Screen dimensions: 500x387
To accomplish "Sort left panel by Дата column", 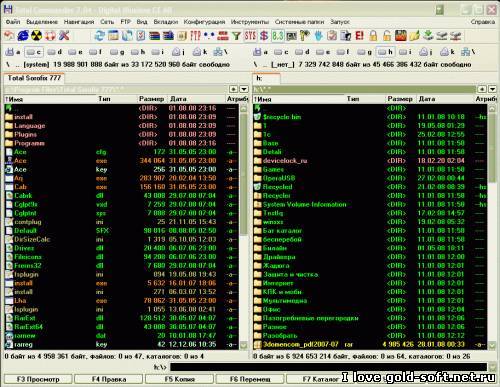I will click(197, 99).
